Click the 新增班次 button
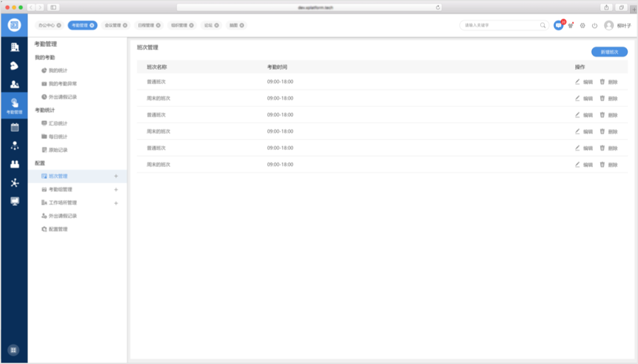This screenshot has height=364, width=638. pyautogui.click(x=609, y=52)
